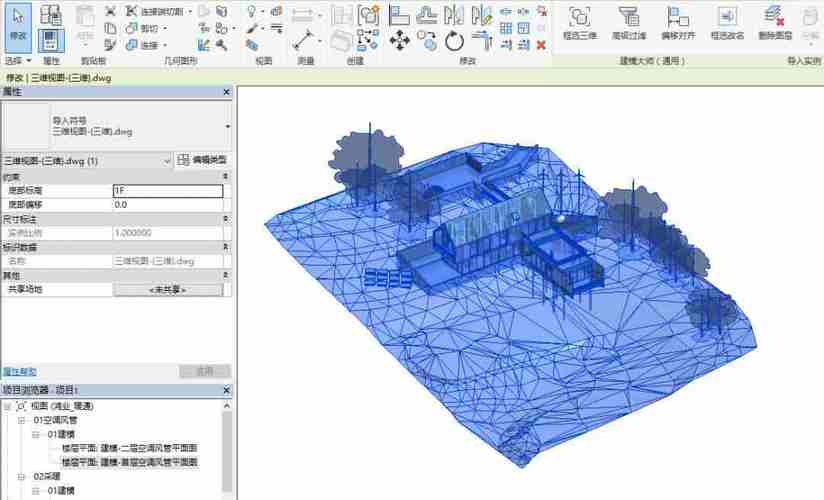Select the Rotate tool icon
The width and height of the screenshot is (824, 500).
coord(455,41)
